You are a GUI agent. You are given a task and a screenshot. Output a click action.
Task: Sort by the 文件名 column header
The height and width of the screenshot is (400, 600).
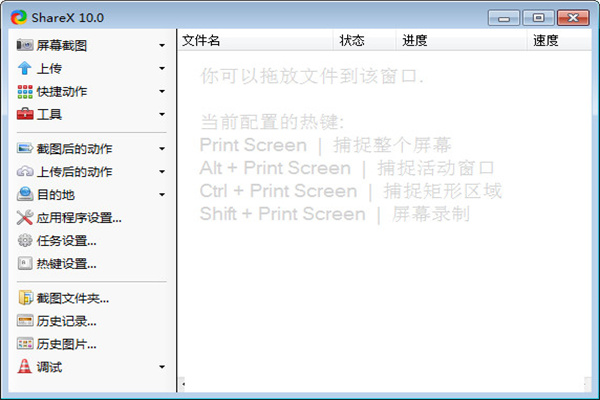pyautogui.click(x=256, y=40)
